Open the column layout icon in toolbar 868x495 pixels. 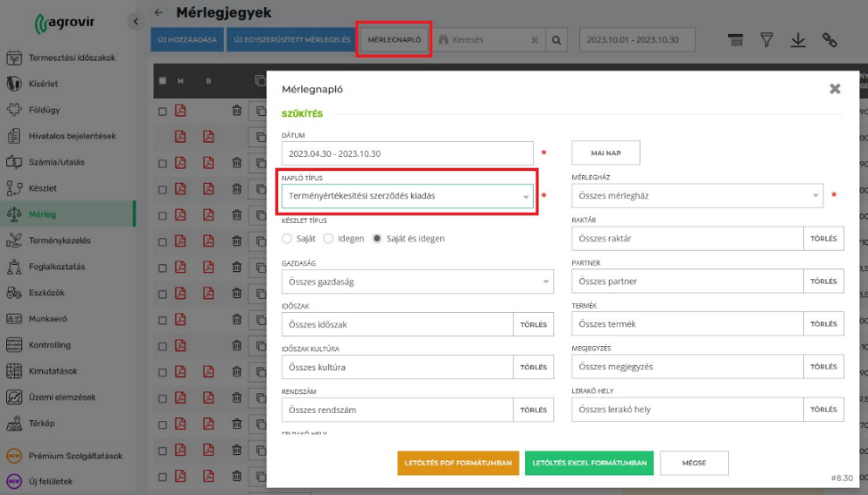tap(735, 40)
